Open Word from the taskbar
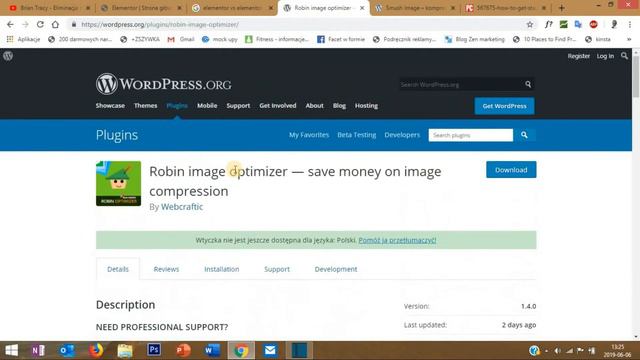This screenshot has width=640, height=360. (x=212, y=350)
